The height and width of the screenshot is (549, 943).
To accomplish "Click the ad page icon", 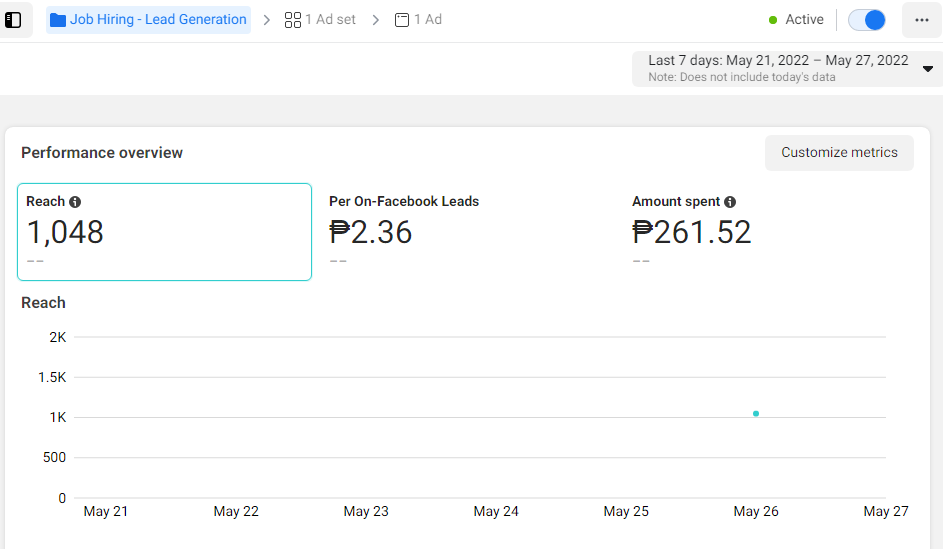I will click(x=402, y=20).
